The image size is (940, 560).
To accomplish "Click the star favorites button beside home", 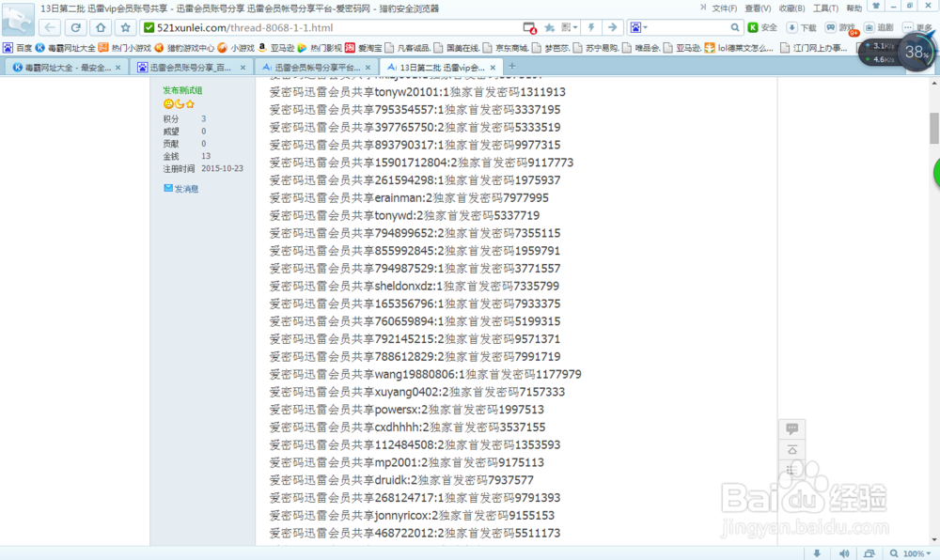I will [x=125, y=27].
